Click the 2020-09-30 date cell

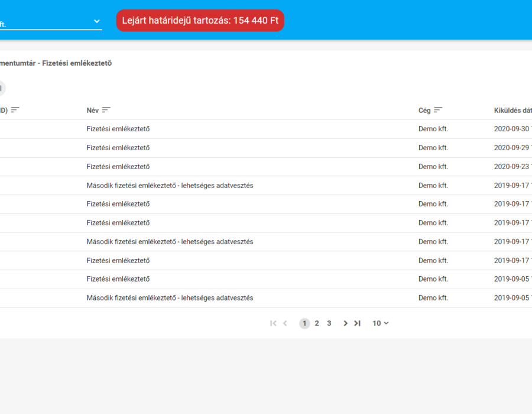pyautogui.click(x=513, y=129)
